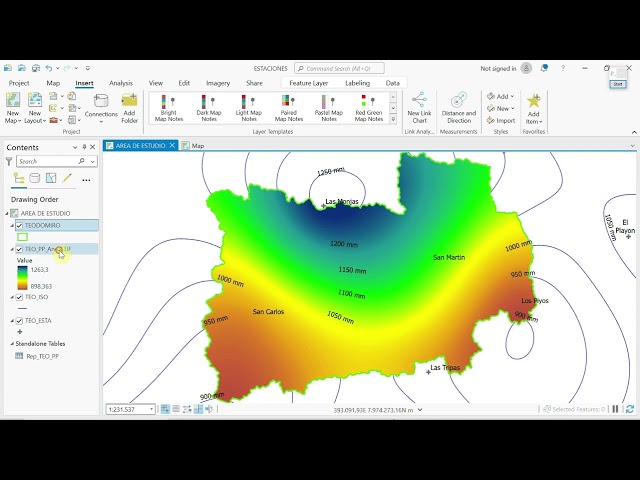
Task: Click the Import styles button
Action: (x=501, y=120)
